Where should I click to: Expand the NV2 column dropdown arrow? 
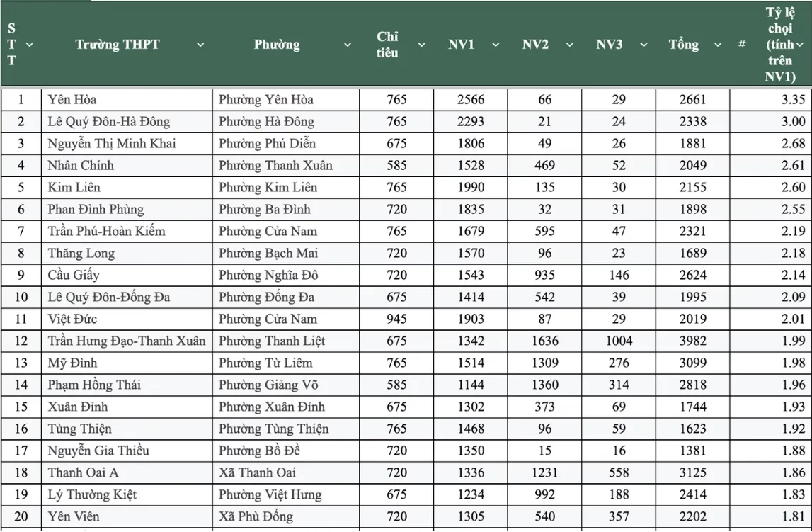569,45
